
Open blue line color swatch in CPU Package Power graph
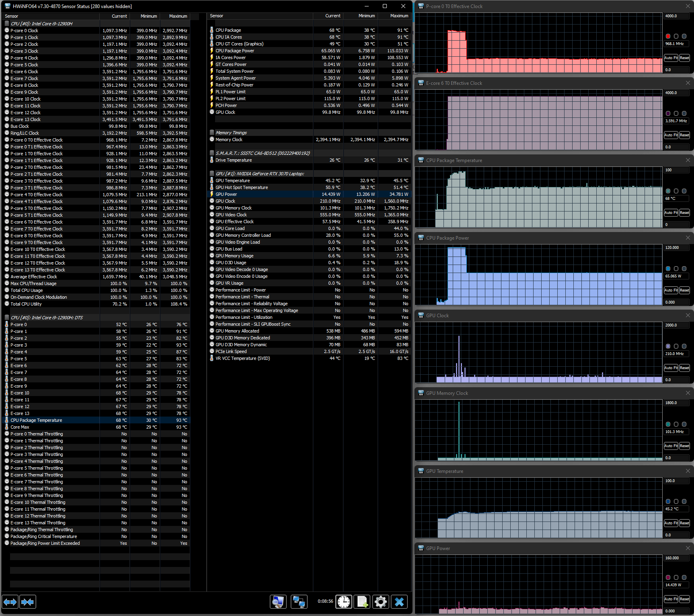pyautogui.click(x=668, y=269)
